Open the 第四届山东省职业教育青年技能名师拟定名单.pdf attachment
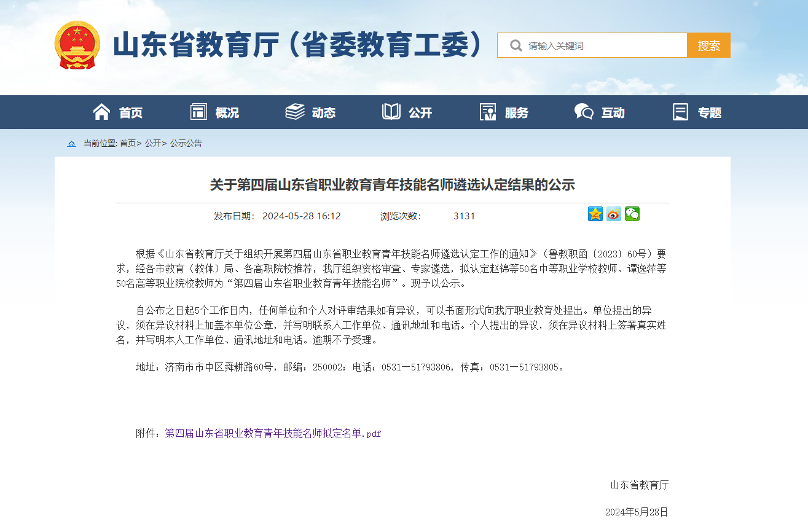Screen dimensions: 808x532 click(273, 434)
